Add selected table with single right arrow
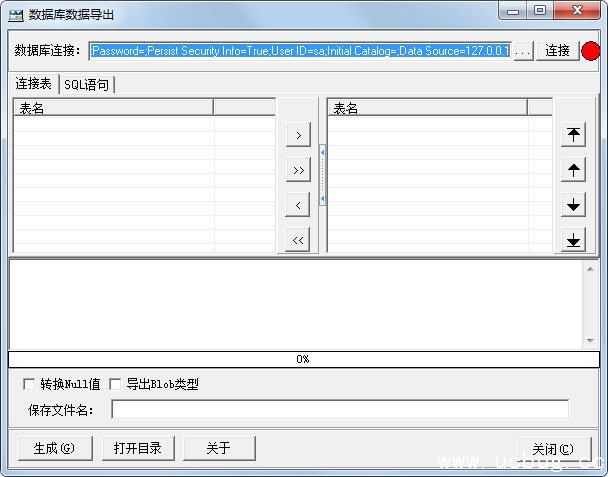Image resolution: width=608 pixels, height=477 pixels. pos(297,135)
